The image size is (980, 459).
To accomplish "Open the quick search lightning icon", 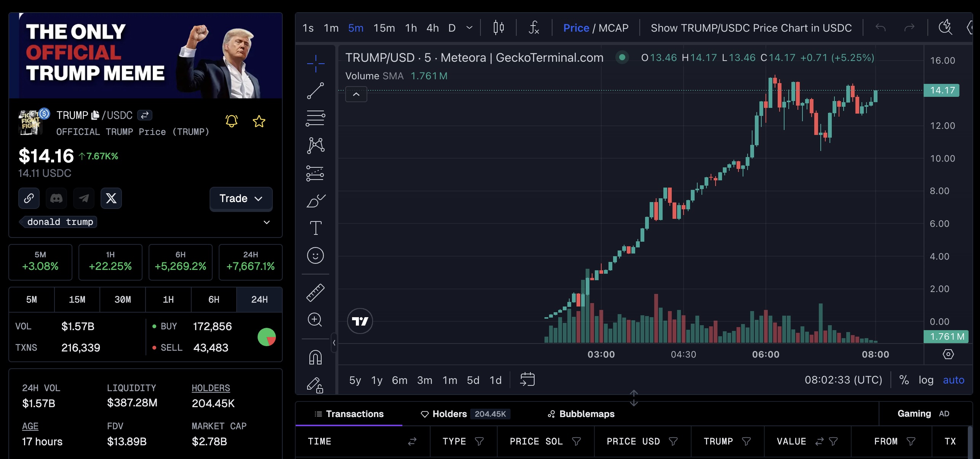I will (x=945, y=27).
